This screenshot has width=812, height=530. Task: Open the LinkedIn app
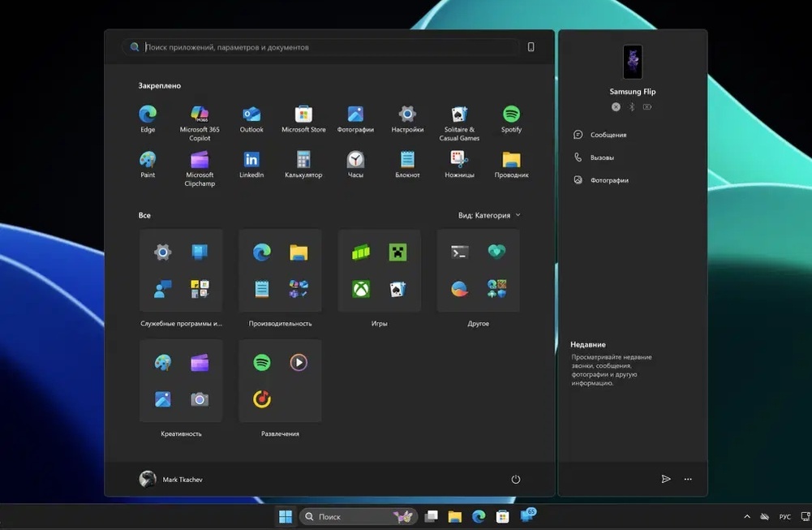(251, 164)
